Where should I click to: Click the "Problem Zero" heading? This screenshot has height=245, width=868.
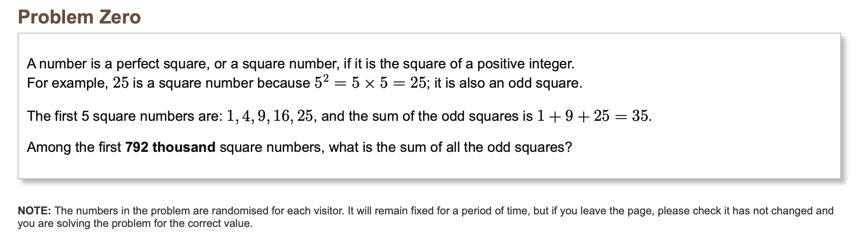(x=79, y=17)
